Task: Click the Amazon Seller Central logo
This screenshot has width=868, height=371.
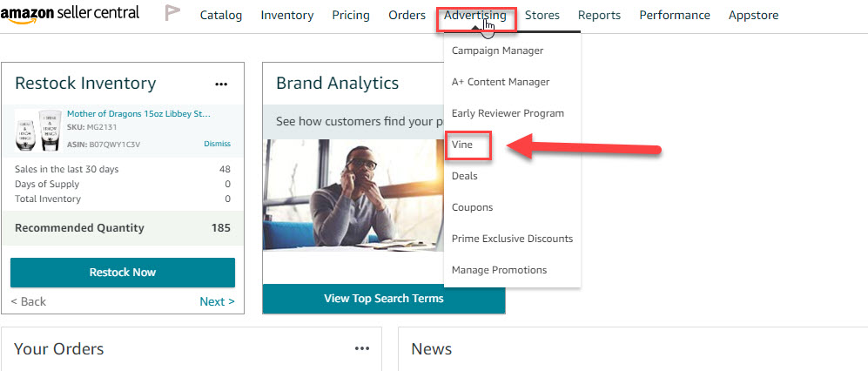Action: [70, 15]
